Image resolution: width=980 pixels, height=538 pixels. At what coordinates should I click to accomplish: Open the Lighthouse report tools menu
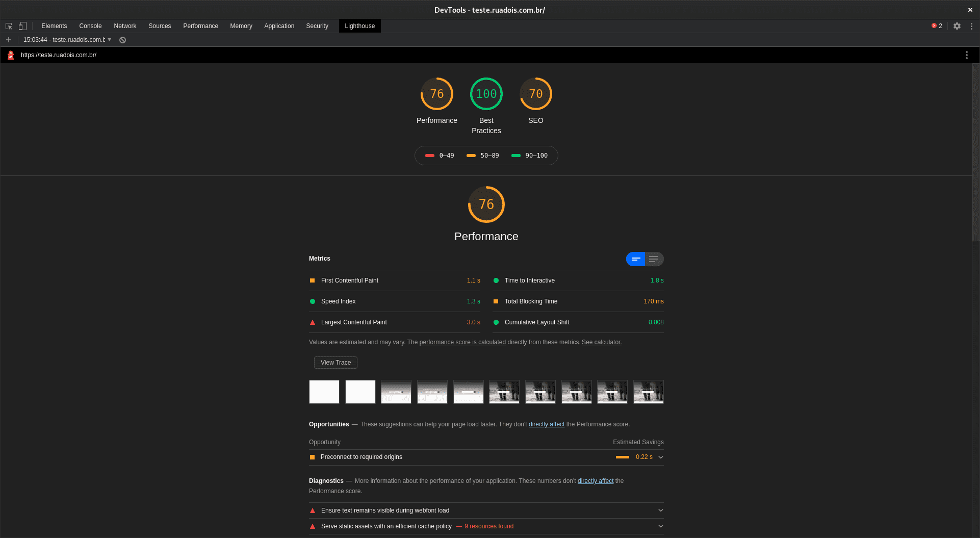tap(966, 55)
